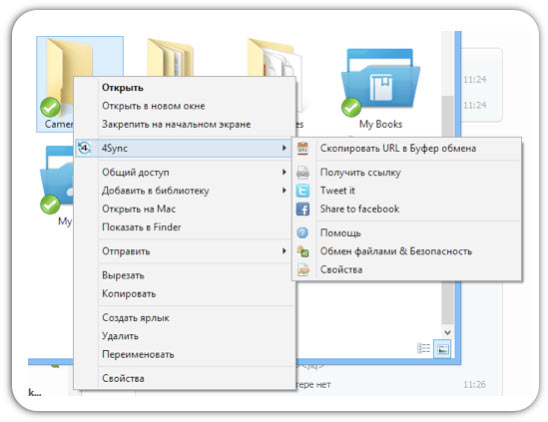The image size is (548, 422).
Task: Choose Открыть в новом окне
Action: [153, 106]
